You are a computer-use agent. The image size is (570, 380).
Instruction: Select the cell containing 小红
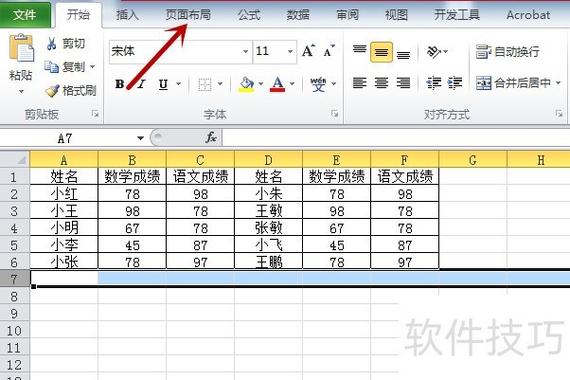pos(64,194)
